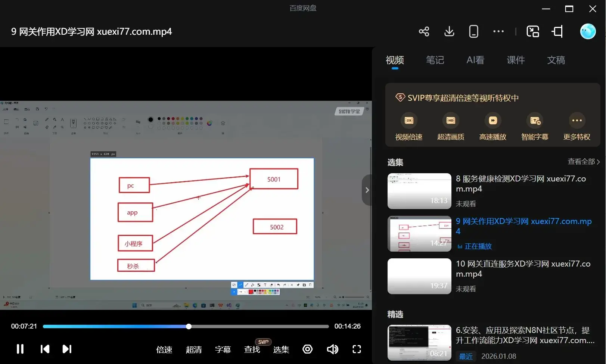This screenshot has height=364, width=606.
Task: Collapse the right panel with the arrow
Action: [367, 190]
